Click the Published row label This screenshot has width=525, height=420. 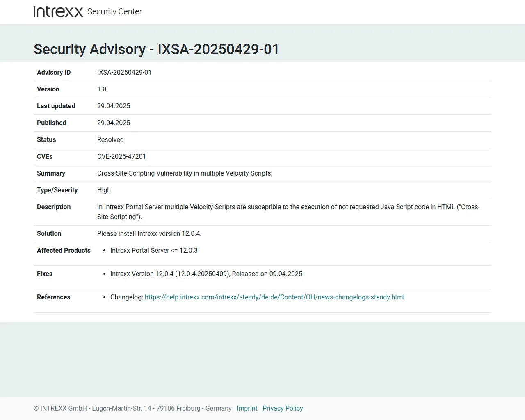point(51,123)
